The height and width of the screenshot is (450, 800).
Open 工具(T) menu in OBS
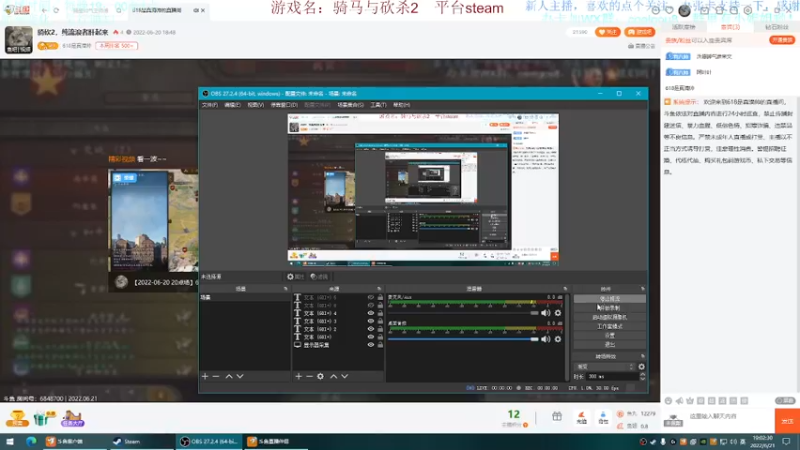pos(378,105)
